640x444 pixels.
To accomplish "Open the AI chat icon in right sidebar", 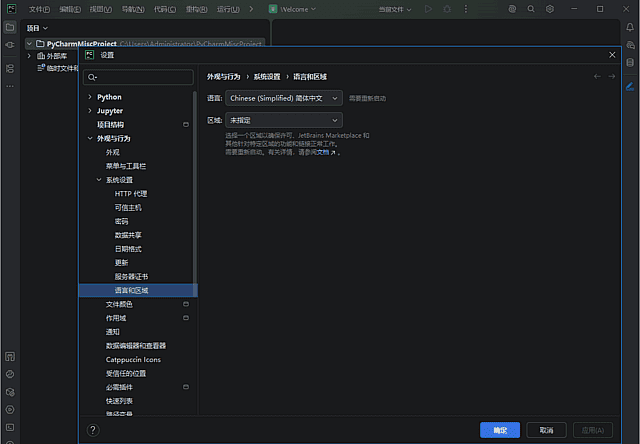I will coord(630,45).
